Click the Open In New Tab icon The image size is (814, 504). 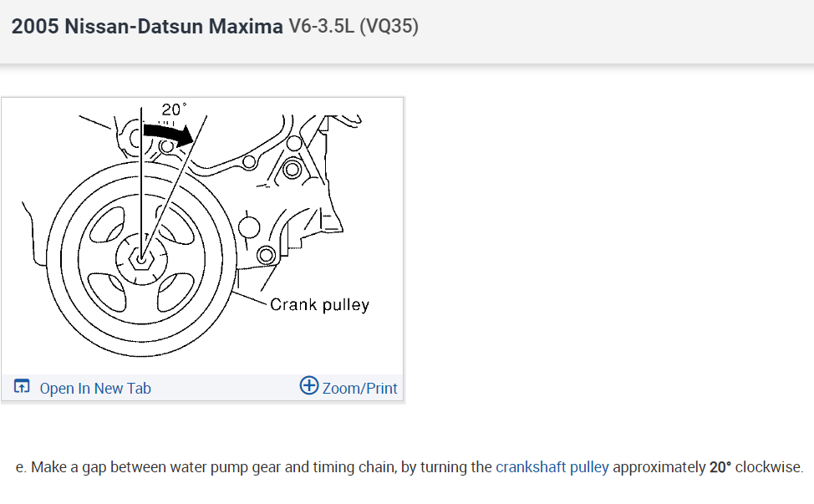pos(23,387)
